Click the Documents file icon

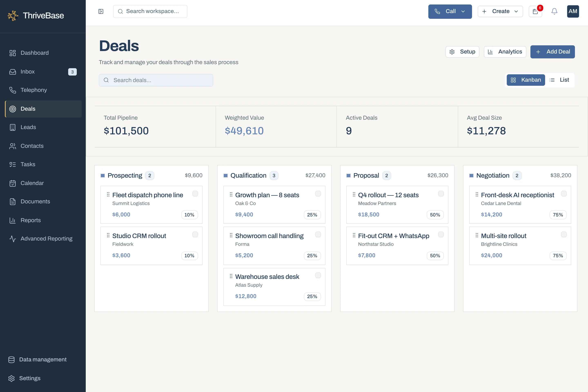(x=12, y=202)
